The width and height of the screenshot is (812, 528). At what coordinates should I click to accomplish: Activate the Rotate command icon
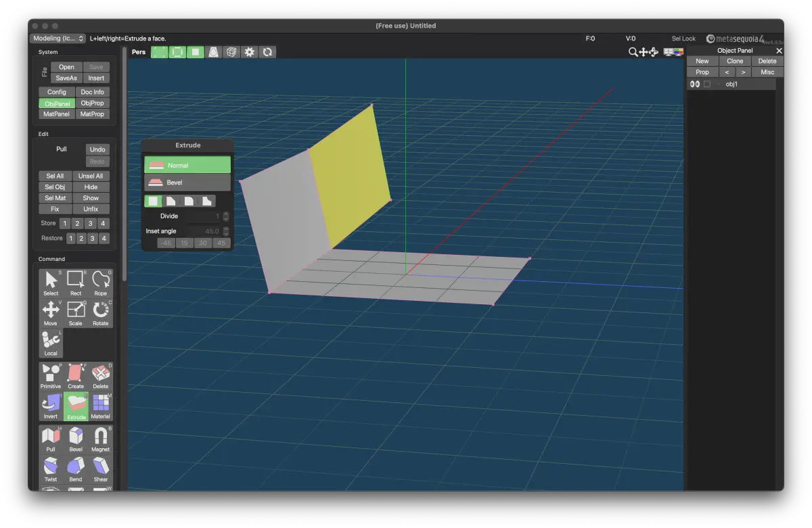(x=101, y=313)
